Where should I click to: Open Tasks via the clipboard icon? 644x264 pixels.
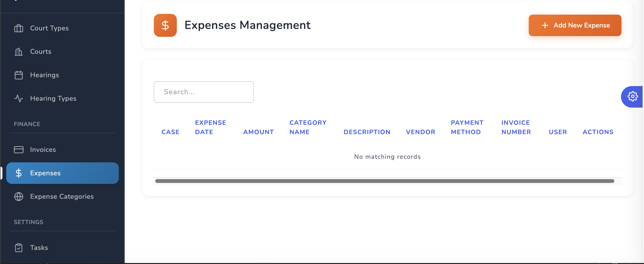point(18,247)
